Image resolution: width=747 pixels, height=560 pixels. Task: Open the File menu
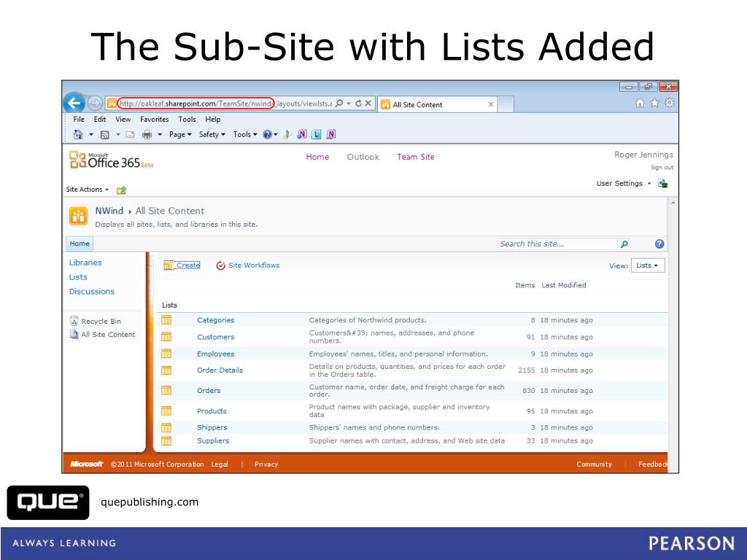(79, 120)
